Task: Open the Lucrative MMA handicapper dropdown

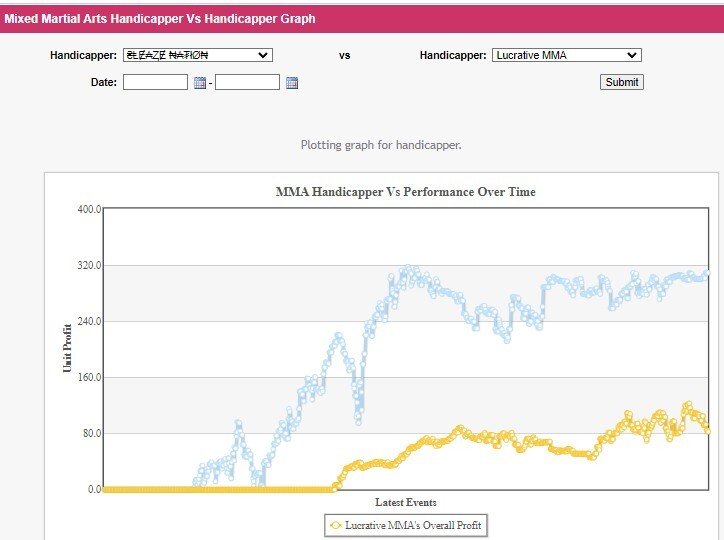Action: pos(566,56)
